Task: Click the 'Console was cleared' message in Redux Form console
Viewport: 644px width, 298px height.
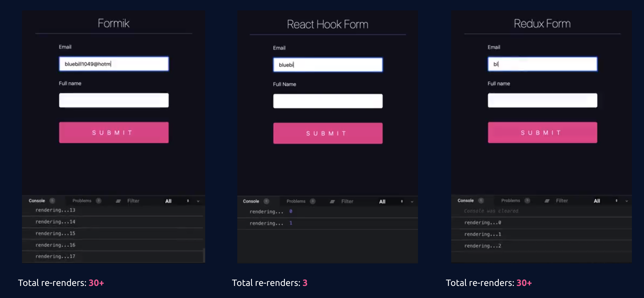Action: (x=491, y=211)
